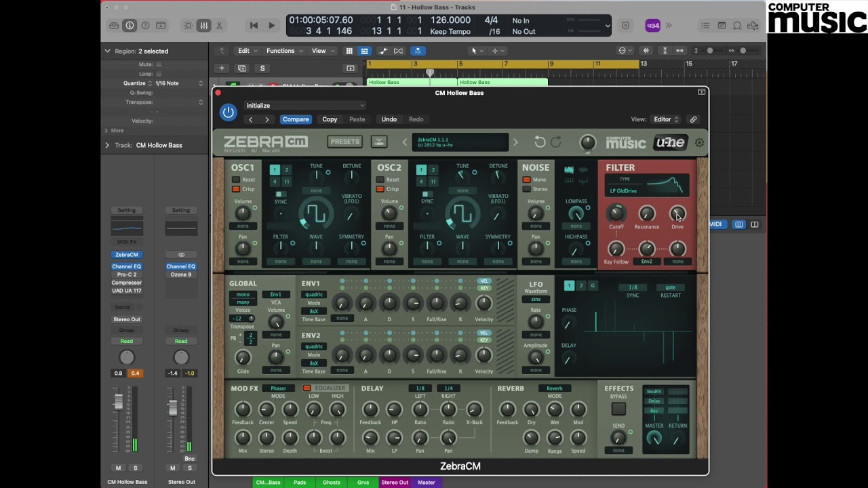Open the Edit menu in Tracks area
This screenshot has height=488, width=868.
coord(246,51)
